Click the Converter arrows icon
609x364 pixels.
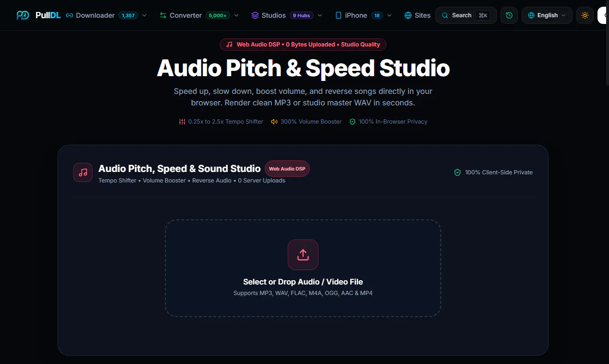pyautogui.click(x=163, y=15)
